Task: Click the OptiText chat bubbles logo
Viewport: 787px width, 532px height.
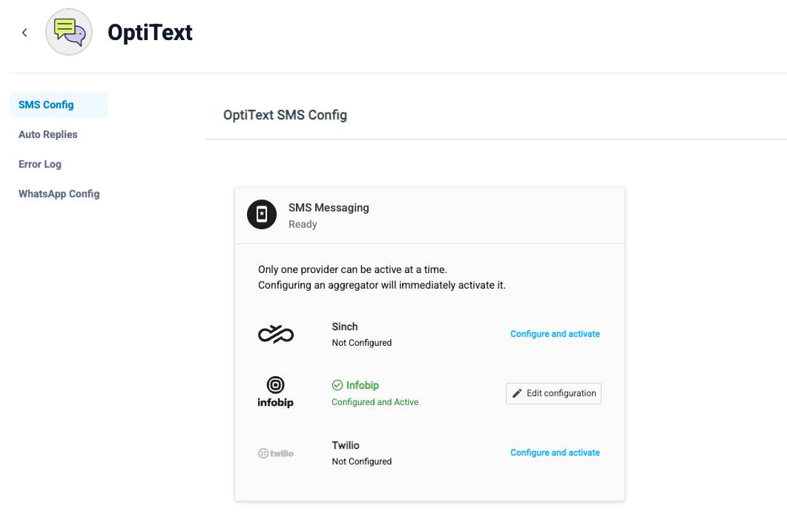Action: pos(69,32)
